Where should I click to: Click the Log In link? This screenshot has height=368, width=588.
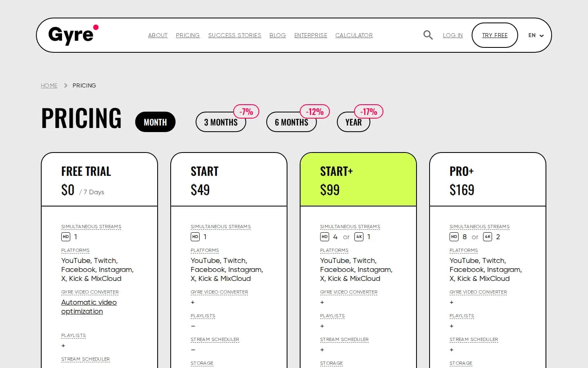point(453,35)
